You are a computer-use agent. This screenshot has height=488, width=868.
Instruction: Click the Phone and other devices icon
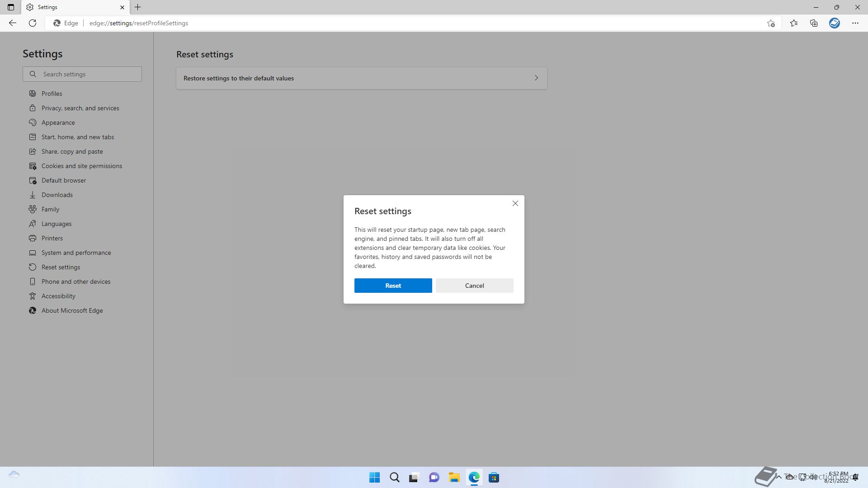pos(33,282)
